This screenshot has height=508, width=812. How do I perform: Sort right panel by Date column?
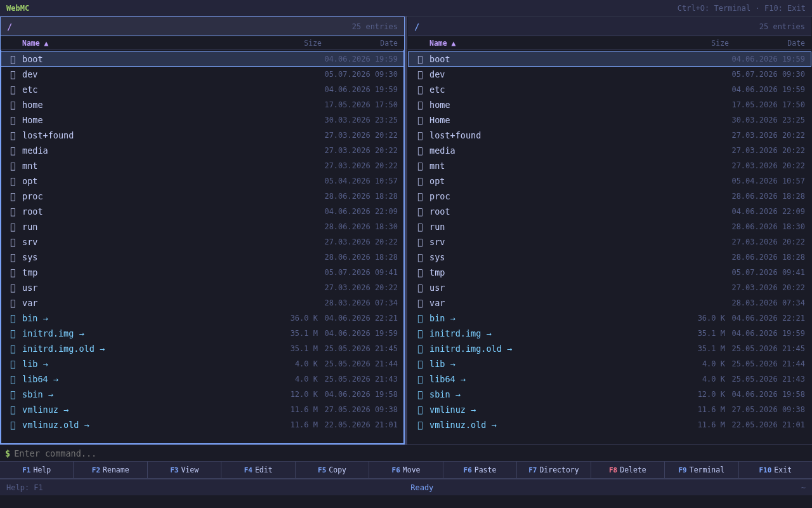796,43
